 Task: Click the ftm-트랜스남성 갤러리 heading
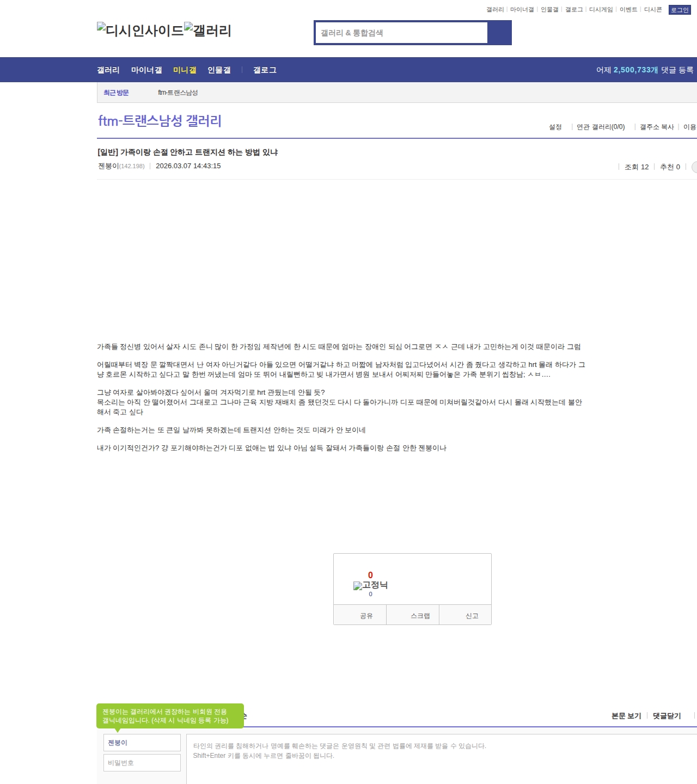pyautogui.click(x=160, y=120)
